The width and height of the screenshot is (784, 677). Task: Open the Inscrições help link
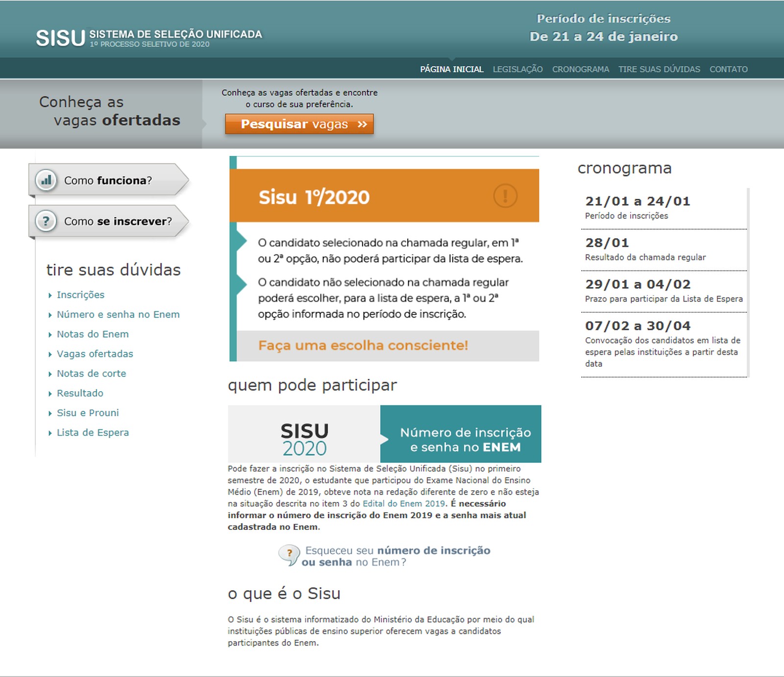click(x=80, y=295)
